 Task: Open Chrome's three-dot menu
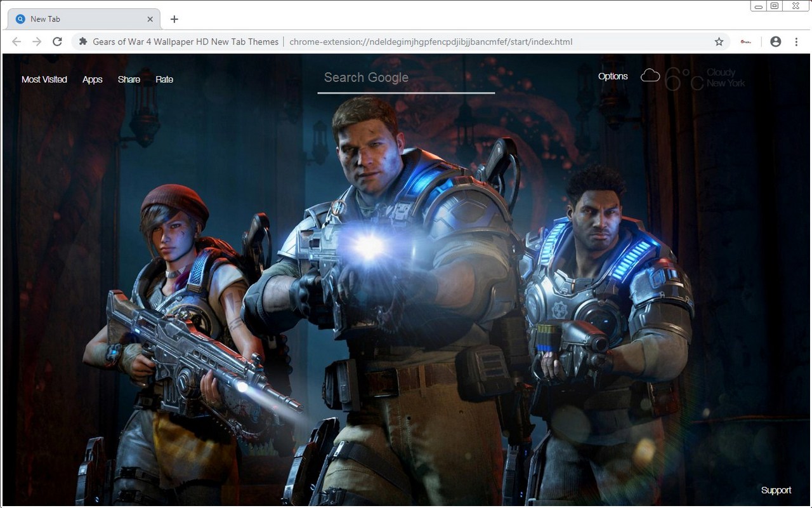click(x=796, y=41)
